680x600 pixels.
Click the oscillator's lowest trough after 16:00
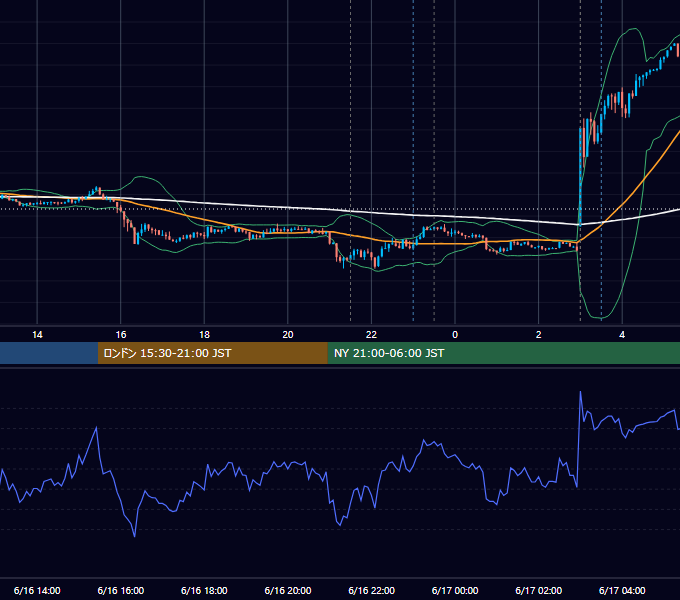click(x=134, y=536)
